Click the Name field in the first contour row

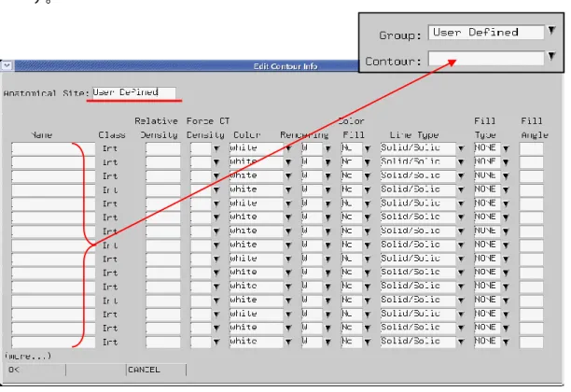point(53,148)
